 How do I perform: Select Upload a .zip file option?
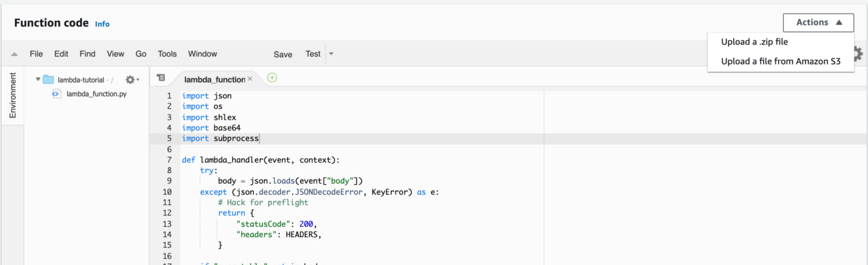[754, 42]
